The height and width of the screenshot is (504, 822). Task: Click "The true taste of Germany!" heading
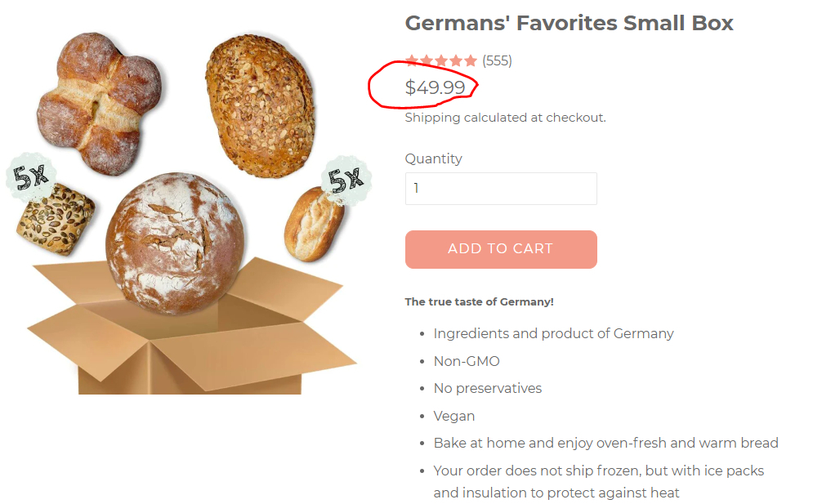pyautogui.click(x=479, y=301)
